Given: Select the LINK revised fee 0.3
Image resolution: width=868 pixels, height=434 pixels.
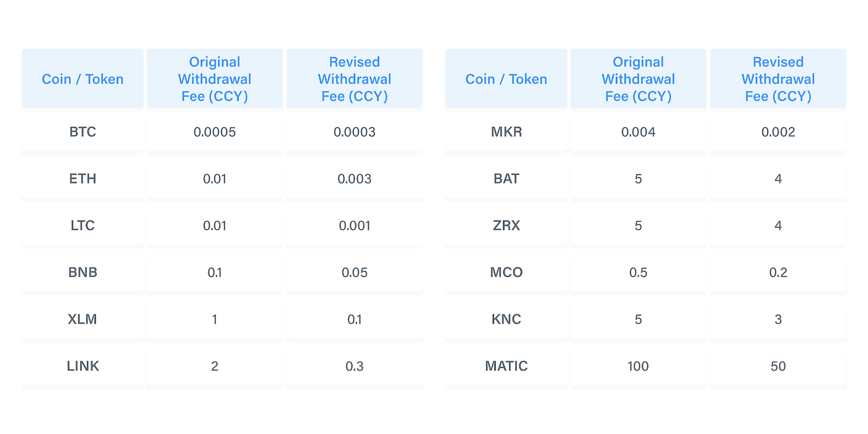Looking at the screenshot, I should click(355, 366).
